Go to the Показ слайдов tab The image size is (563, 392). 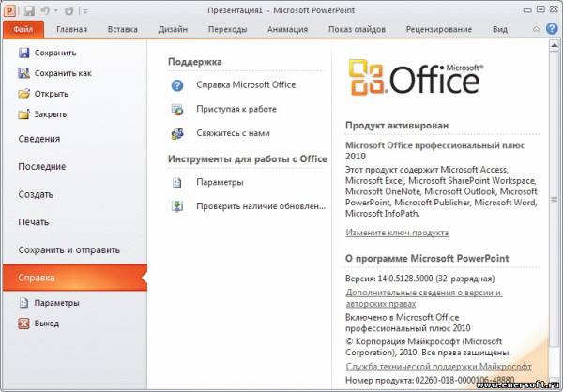point(357,29)
